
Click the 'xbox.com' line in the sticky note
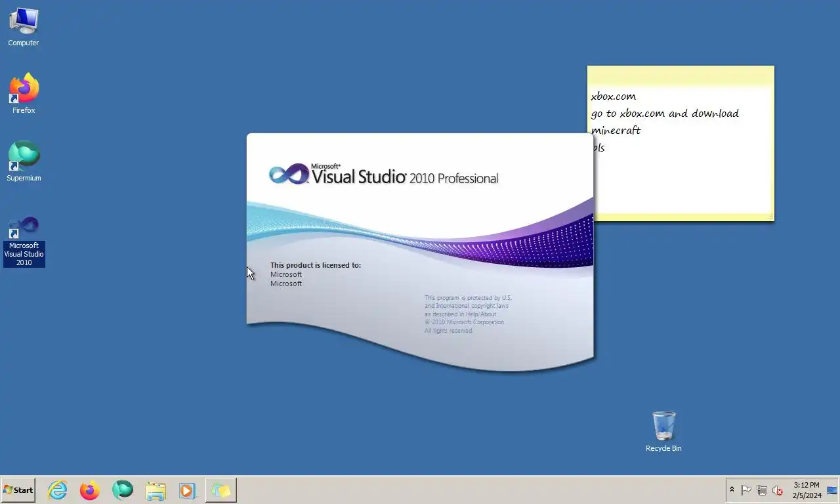[614, 96]
